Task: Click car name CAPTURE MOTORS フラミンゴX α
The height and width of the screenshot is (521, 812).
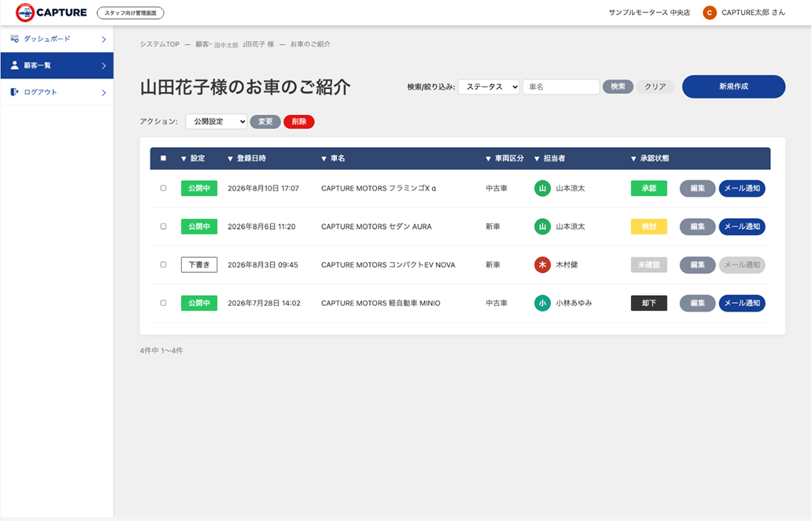Action: point(378,188)
